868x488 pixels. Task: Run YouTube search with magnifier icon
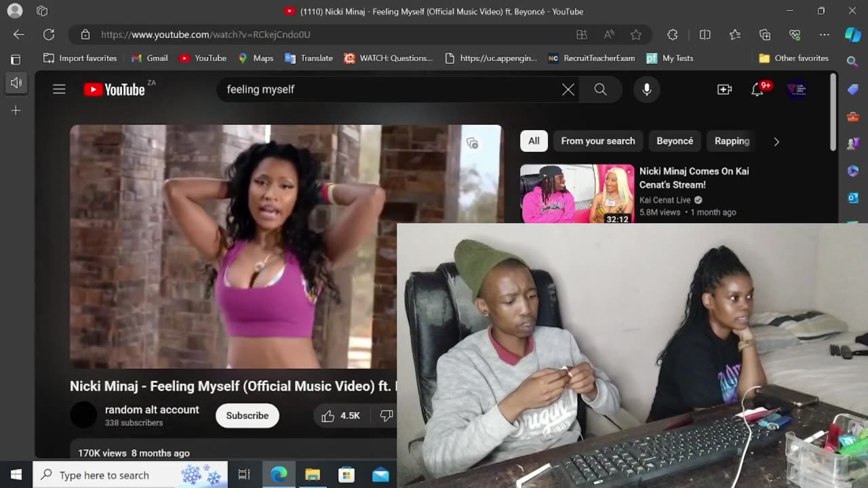[x=600, y=89]
